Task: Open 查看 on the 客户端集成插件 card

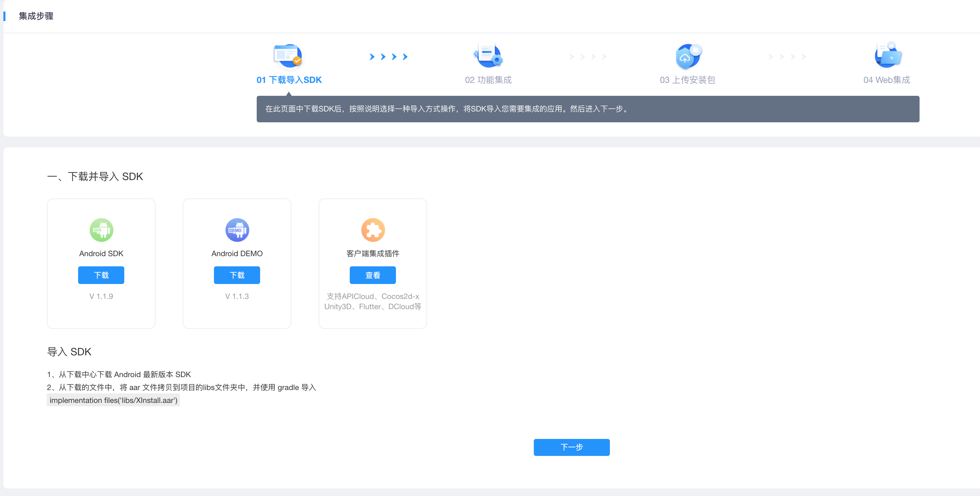Action: coord(373,275)
